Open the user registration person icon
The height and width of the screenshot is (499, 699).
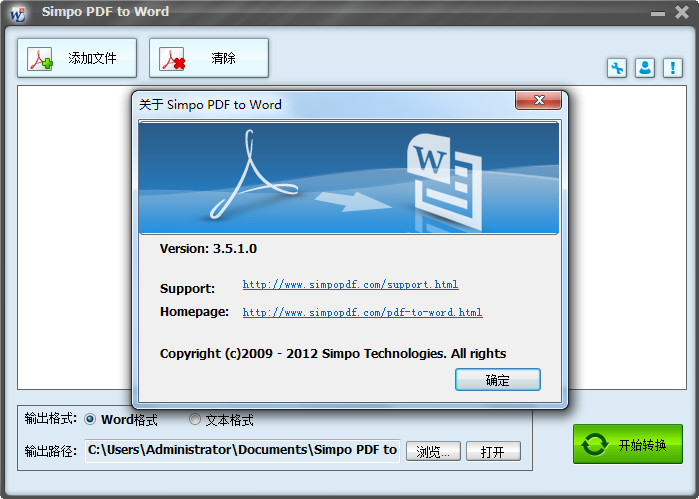pyautogui.click(x=645, y=68)
